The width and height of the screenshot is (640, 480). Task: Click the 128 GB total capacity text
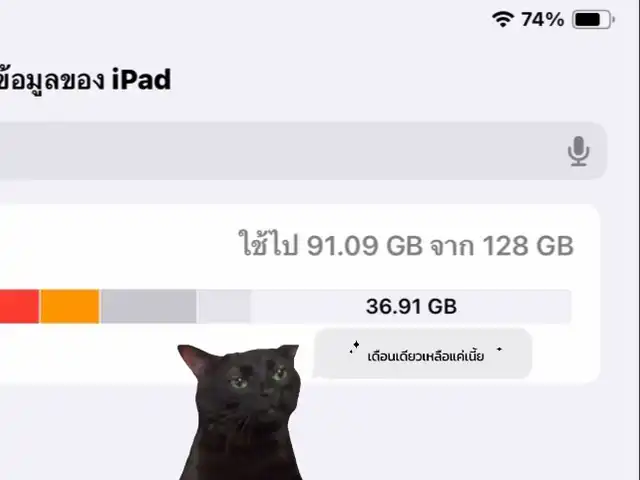click(528, 246)
